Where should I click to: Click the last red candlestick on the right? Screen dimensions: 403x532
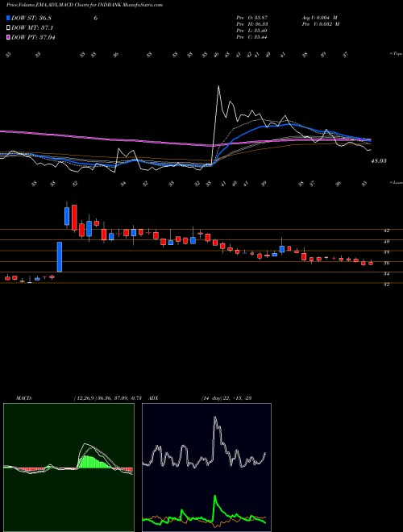tap(371, 263)
